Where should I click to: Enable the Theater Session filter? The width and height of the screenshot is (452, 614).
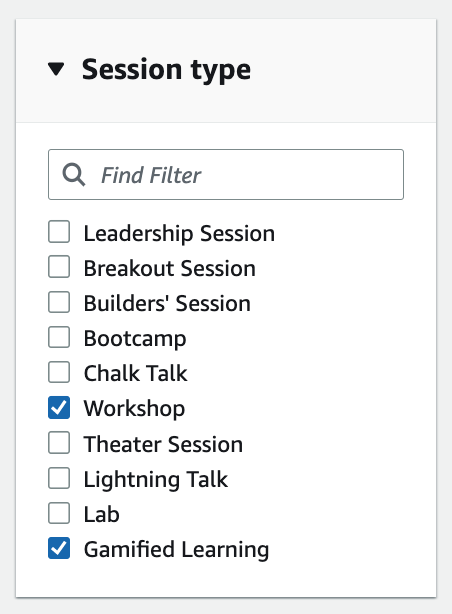[59, 443]
